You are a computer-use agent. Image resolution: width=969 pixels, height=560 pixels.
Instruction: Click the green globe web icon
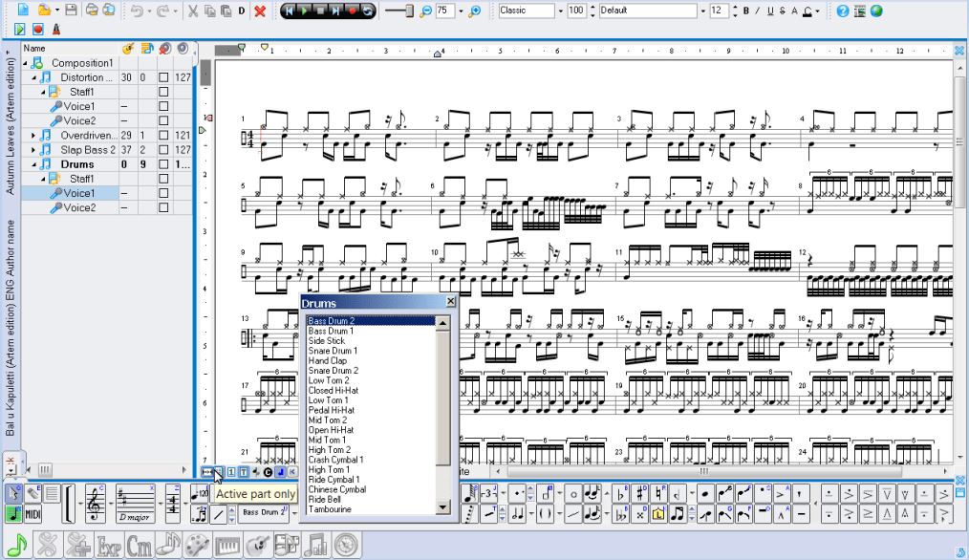876,11
